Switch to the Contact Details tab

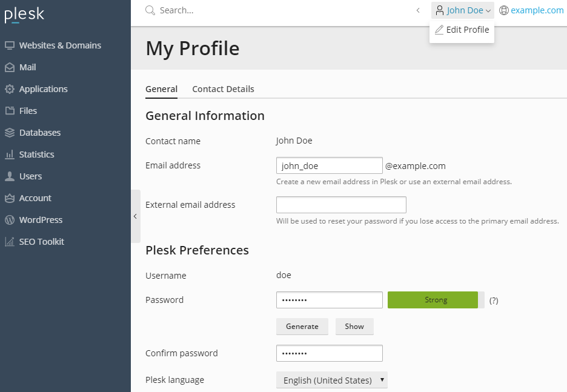[x=223, y=89]
